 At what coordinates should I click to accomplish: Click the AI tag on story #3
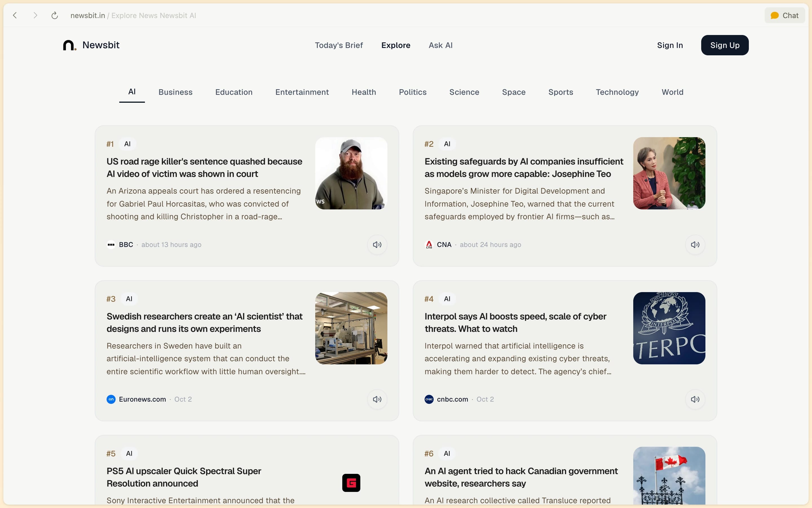tap(129, 299)
